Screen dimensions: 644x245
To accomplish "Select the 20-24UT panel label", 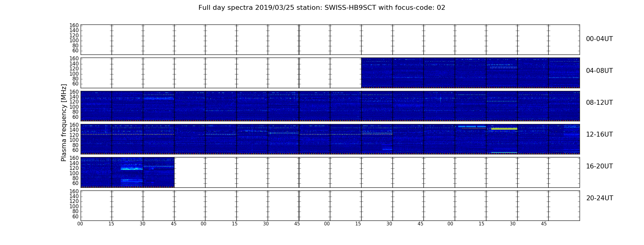I will (600, 198).
